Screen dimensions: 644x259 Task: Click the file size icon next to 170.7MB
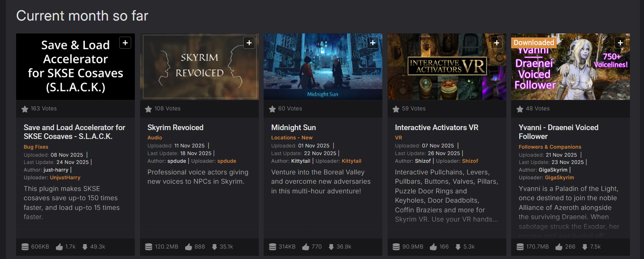(x=520, y=247)
